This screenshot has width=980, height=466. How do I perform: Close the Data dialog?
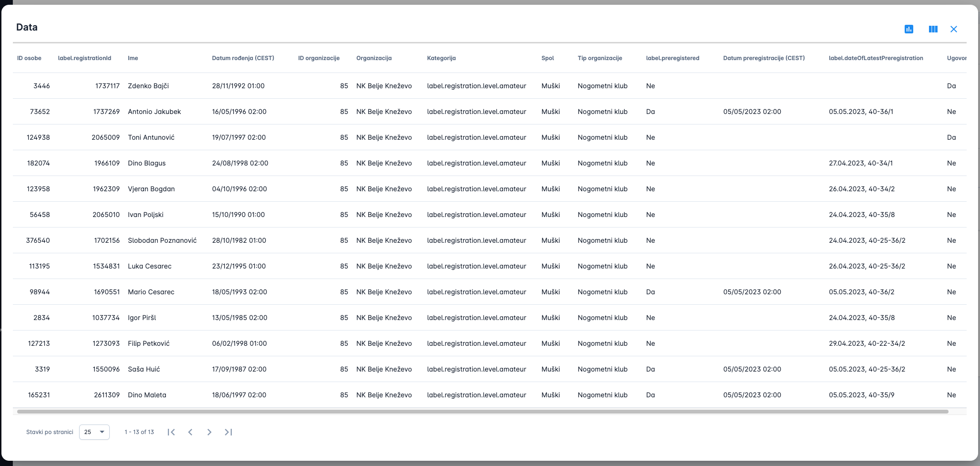(x=953, y=29)
